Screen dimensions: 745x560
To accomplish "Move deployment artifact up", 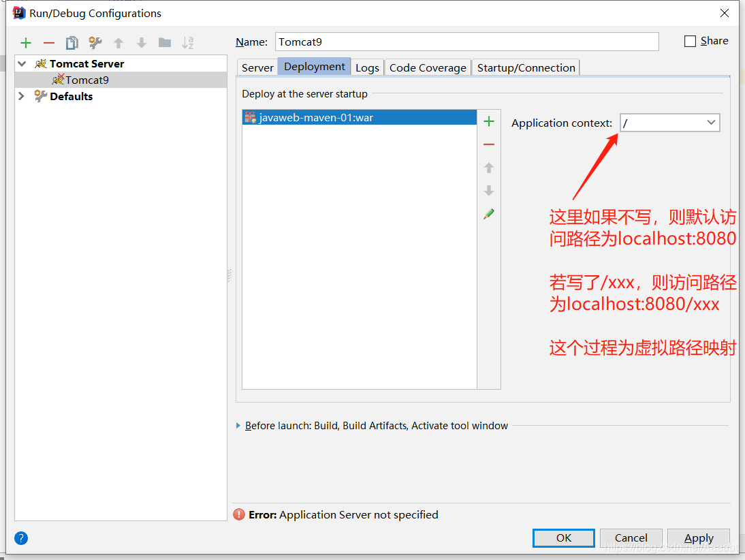I will click(489, 168).
